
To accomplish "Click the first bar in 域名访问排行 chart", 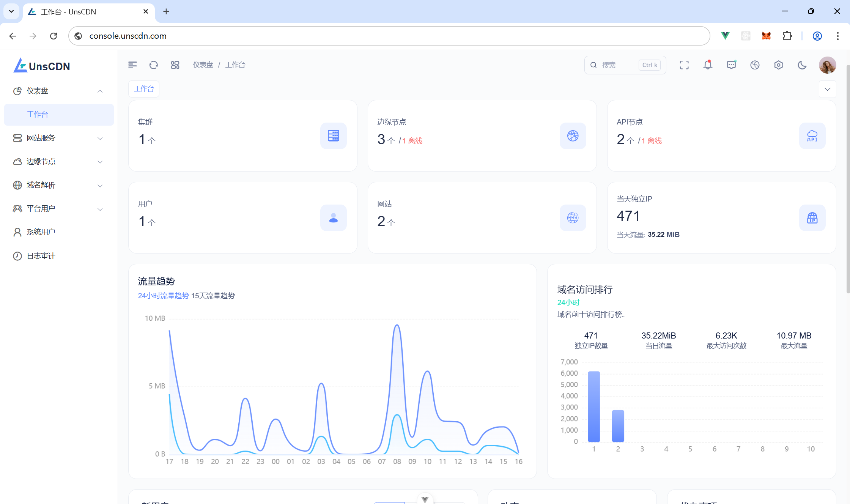I will (594, 406).
